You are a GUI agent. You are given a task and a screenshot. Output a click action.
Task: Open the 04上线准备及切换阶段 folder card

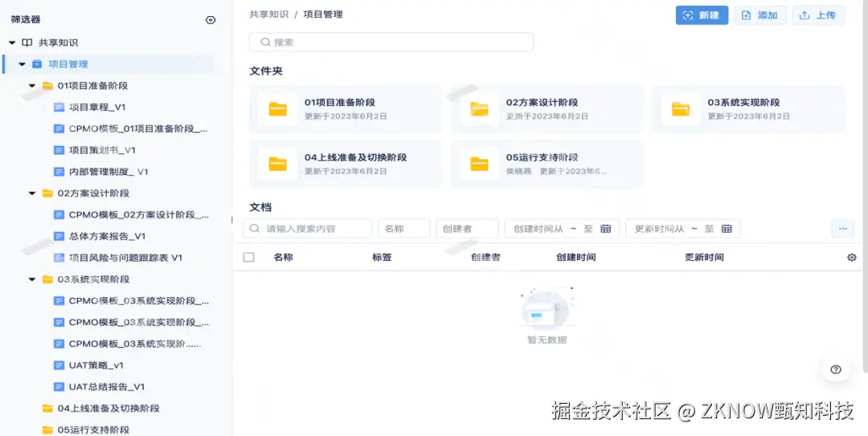coord(346,164)
